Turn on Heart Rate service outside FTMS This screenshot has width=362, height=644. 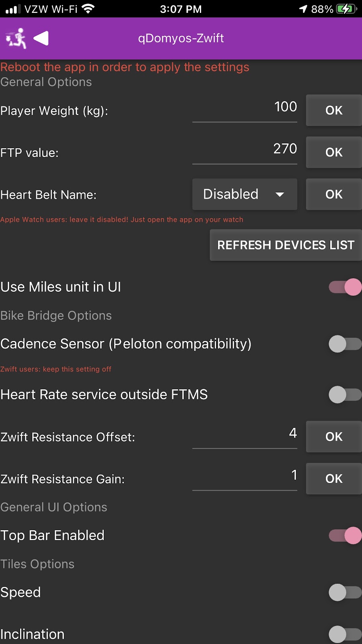pos(345,394)
